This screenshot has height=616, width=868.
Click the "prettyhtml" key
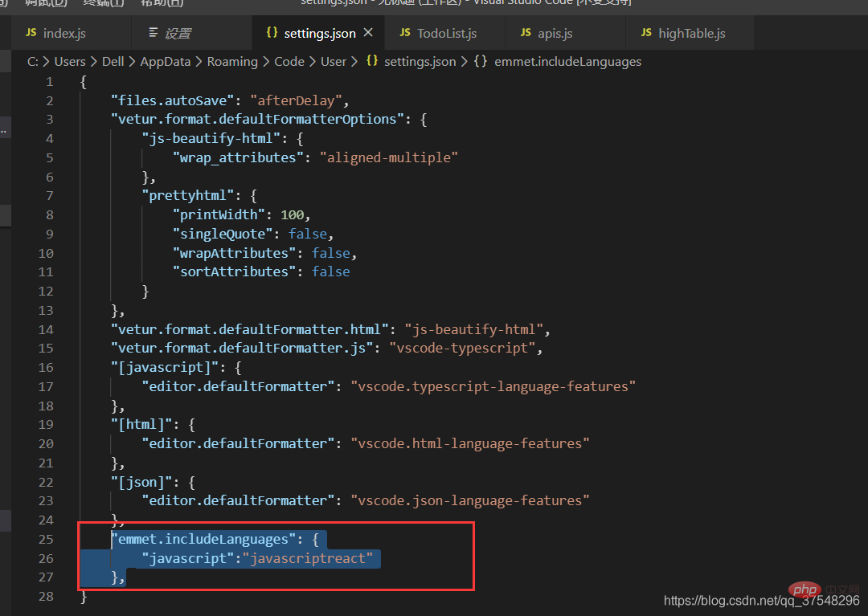coord(188,196)
